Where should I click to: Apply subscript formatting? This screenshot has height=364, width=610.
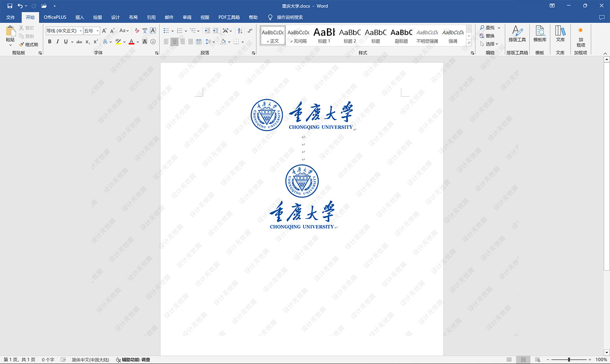click(88, 41)
